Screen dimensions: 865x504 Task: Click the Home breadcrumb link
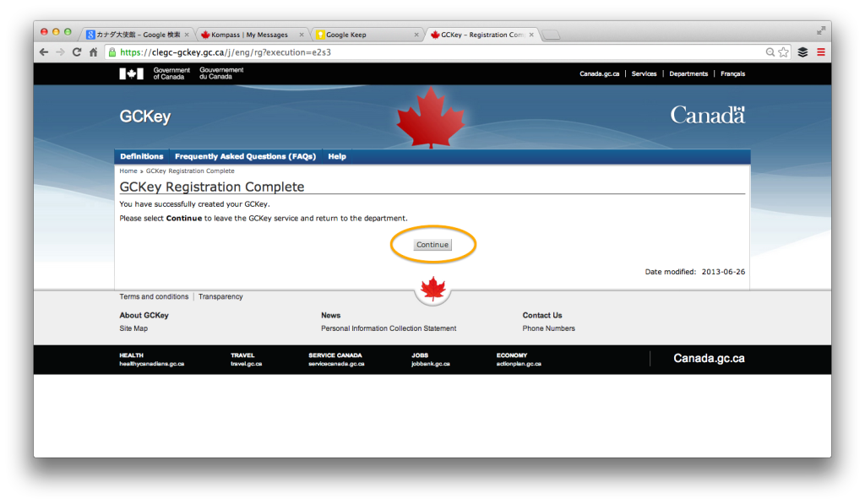click(x=128, y=171)
